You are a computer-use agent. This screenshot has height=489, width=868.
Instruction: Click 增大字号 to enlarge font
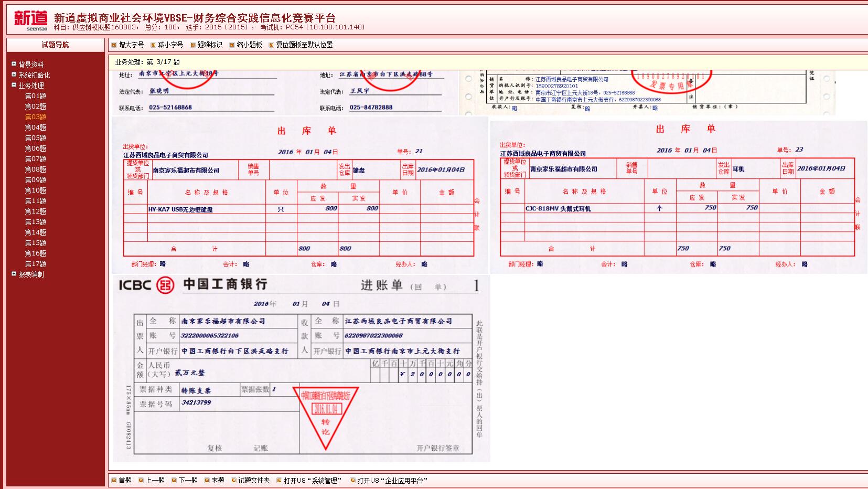click(x=131, y=45)
